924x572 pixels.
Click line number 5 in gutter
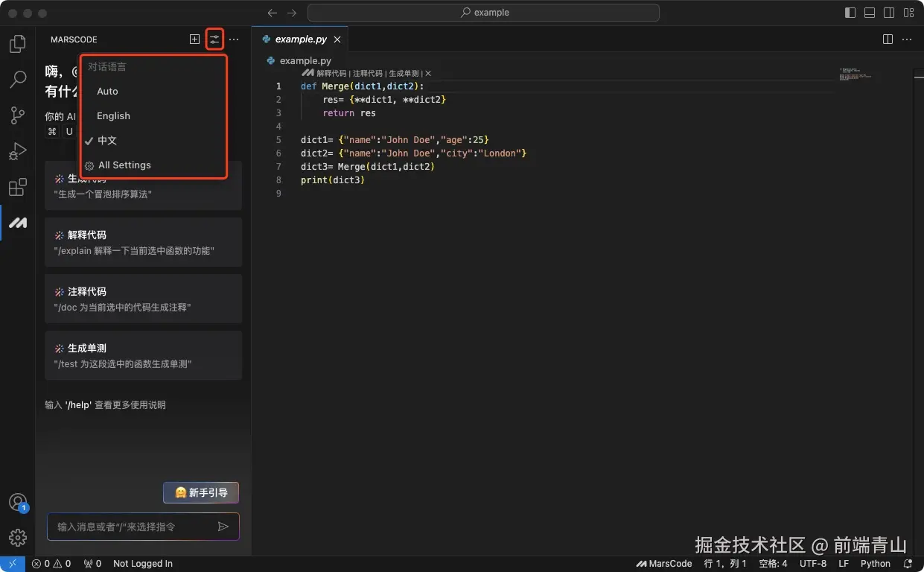[x=278, y=140]
